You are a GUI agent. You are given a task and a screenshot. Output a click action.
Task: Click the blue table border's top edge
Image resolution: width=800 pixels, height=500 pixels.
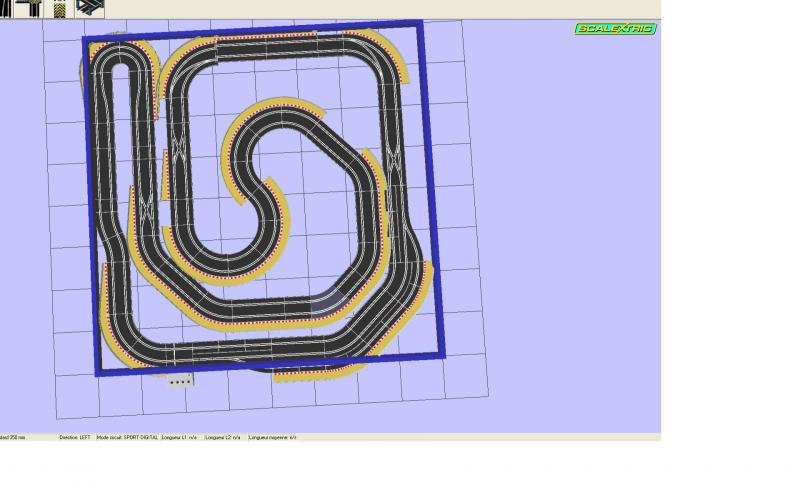[x=250, y=31]
